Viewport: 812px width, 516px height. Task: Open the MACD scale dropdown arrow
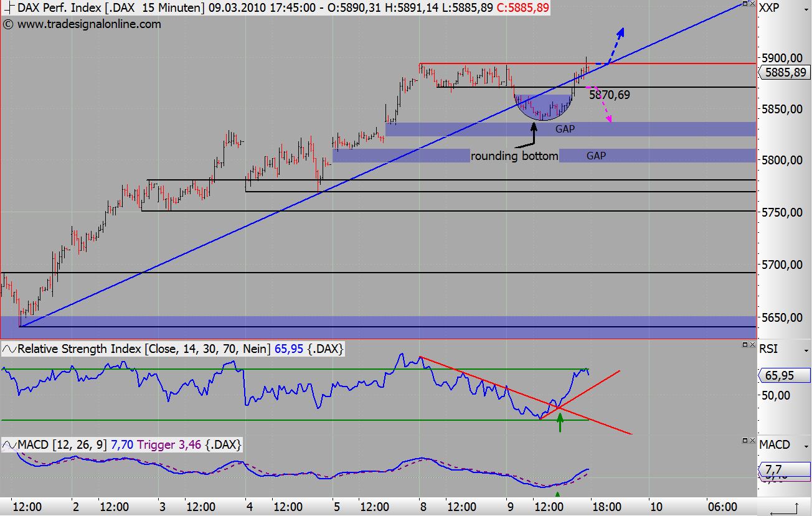click(805, 445)
